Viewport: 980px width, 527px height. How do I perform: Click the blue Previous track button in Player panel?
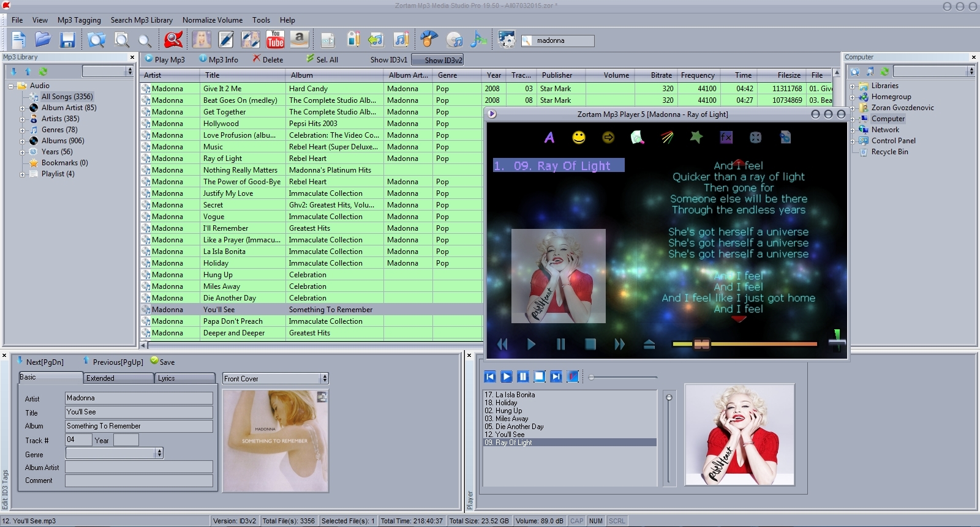pyautogui.click(x=490, y=376)
